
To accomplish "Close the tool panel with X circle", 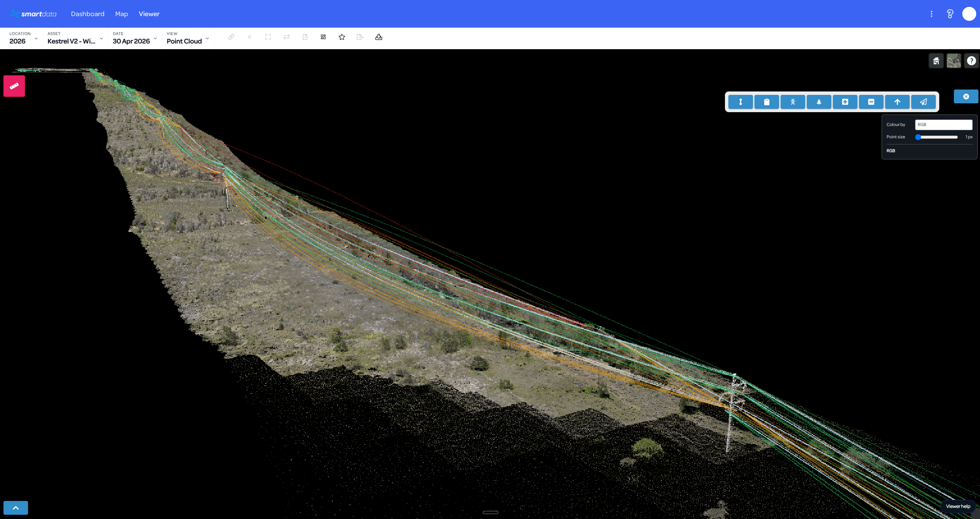I will coord(966,96).
